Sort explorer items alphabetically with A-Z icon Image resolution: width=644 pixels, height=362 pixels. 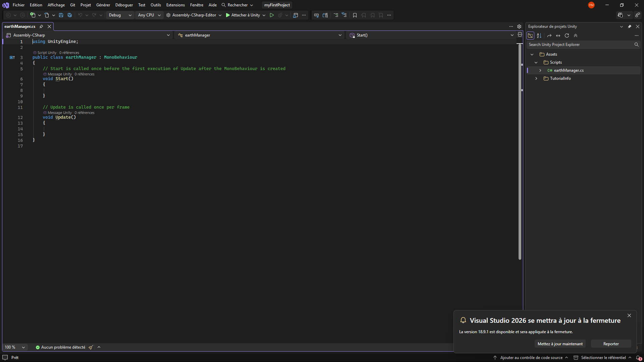(539, 36)
